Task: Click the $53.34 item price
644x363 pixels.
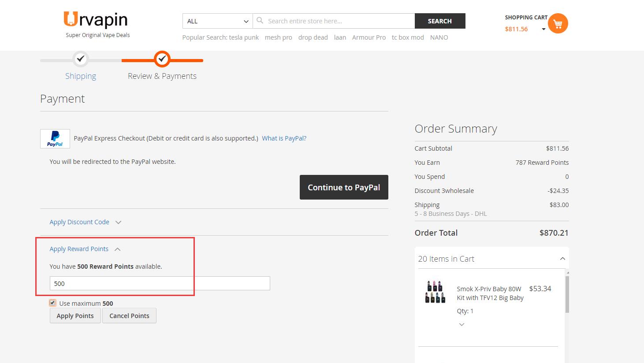Action: pyautogui.click(x=540, y=289)
